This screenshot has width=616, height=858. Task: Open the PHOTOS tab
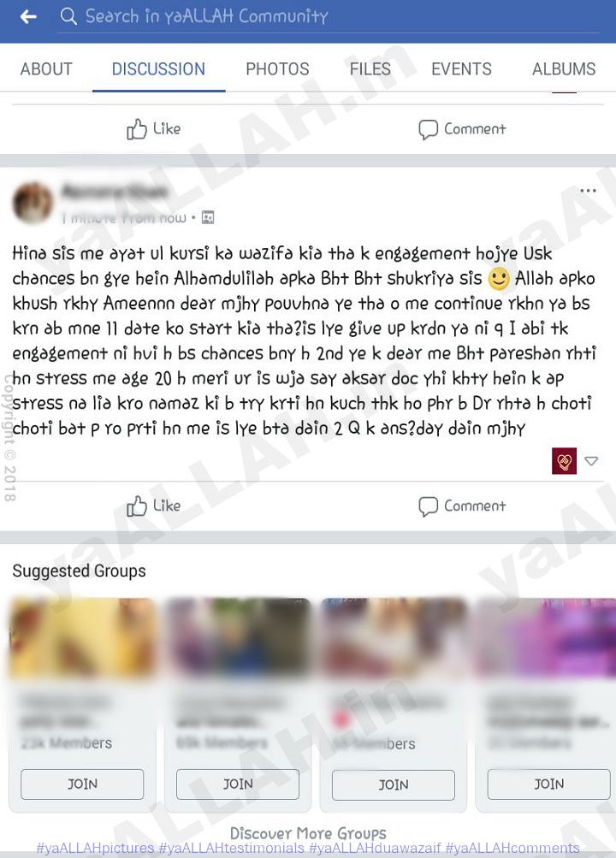(x=277, y=69)
